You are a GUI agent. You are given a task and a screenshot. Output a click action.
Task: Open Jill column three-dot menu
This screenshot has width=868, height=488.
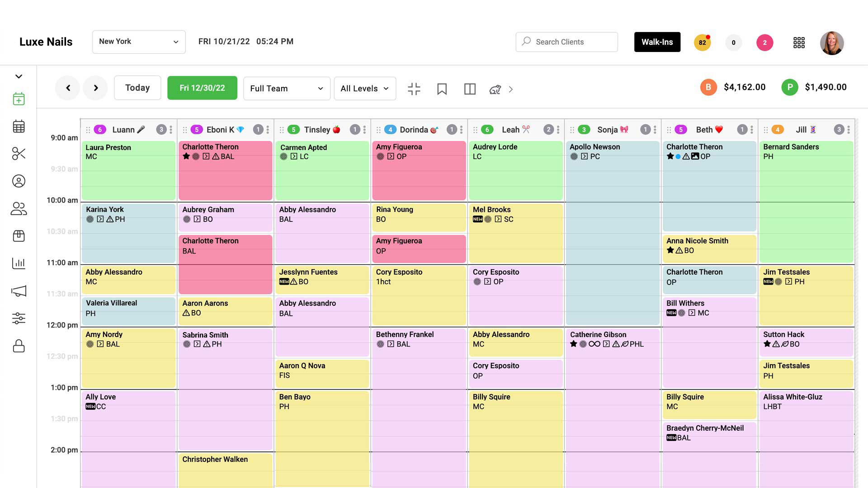tap(849, 130)
